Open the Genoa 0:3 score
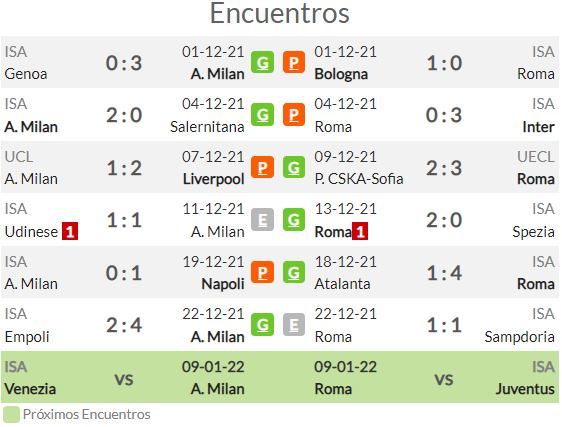The width and height of the screenshot is (562, 427). click(124, 63)
